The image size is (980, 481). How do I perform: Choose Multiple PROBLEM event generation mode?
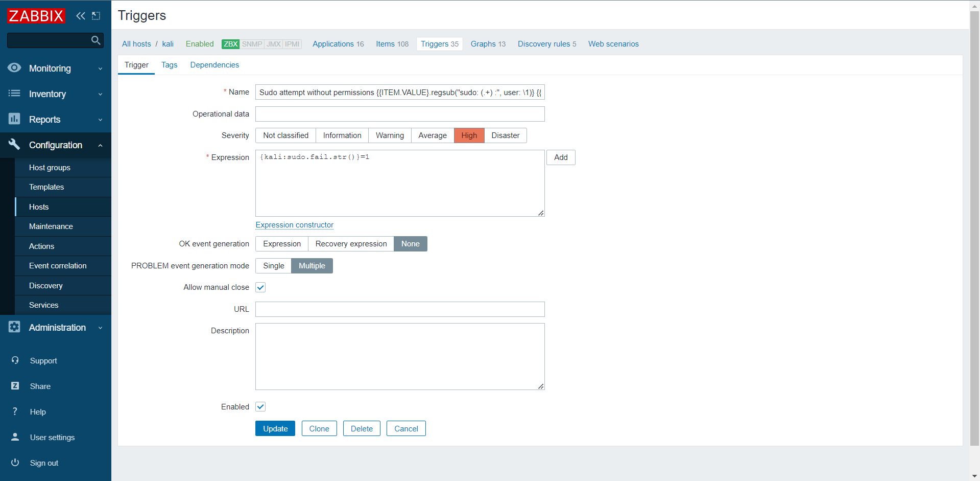(x=312, y=266)
